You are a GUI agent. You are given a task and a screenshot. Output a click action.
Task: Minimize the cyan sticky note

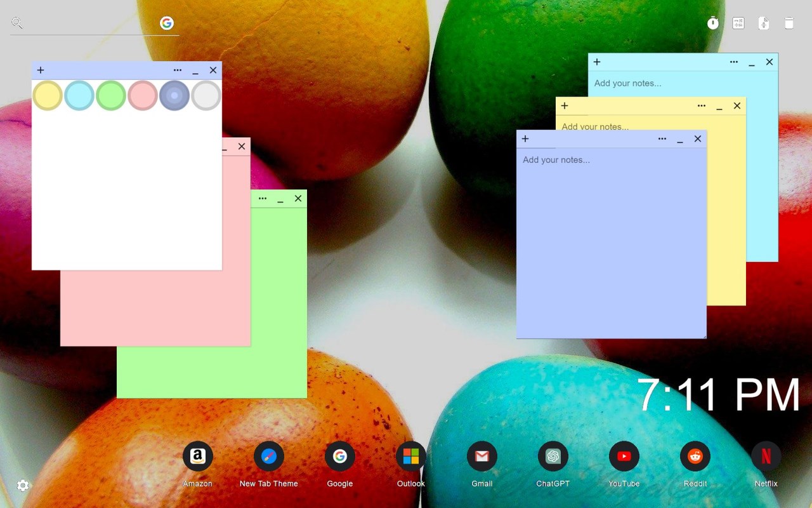pos(752,63)
